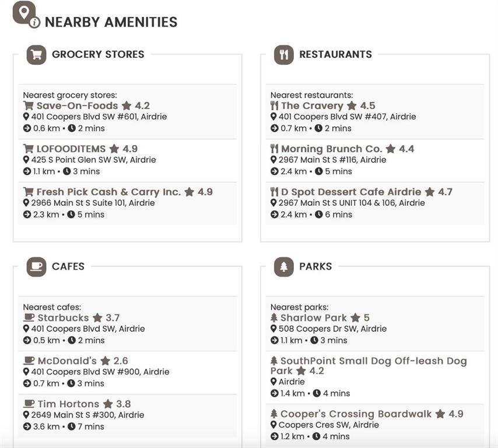Viewport: 498px width, 448px height.
Task: Click the Parks tree icon
Action: 283,267
